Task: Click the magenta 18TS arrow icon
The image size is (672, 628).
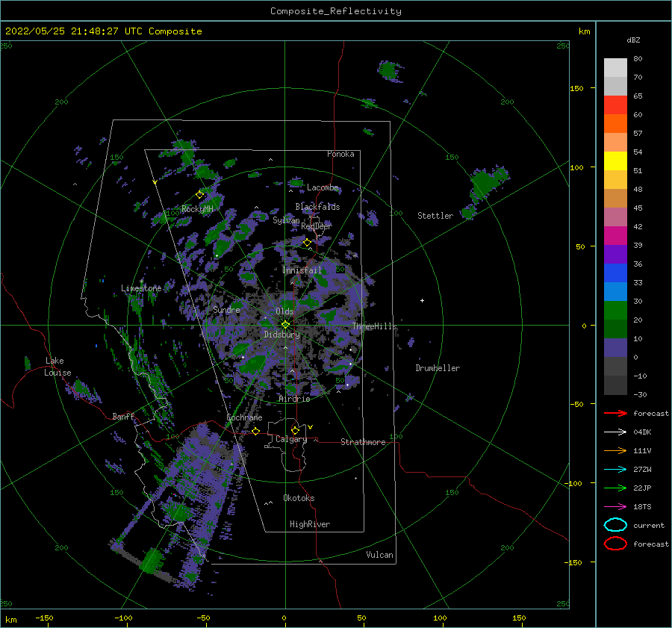Action: pyautogui.click(x=615, y=507)
